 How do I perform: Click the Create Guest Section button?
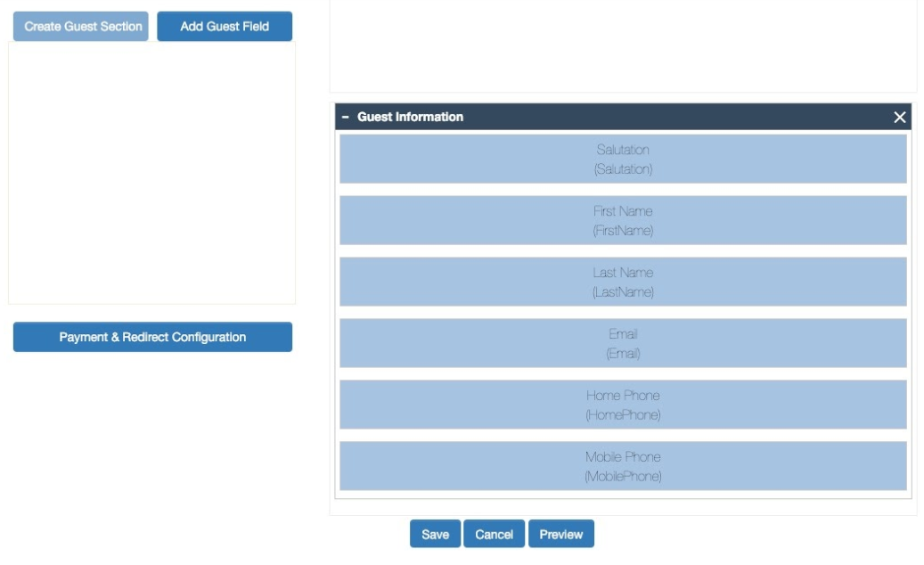click(81, 27)
